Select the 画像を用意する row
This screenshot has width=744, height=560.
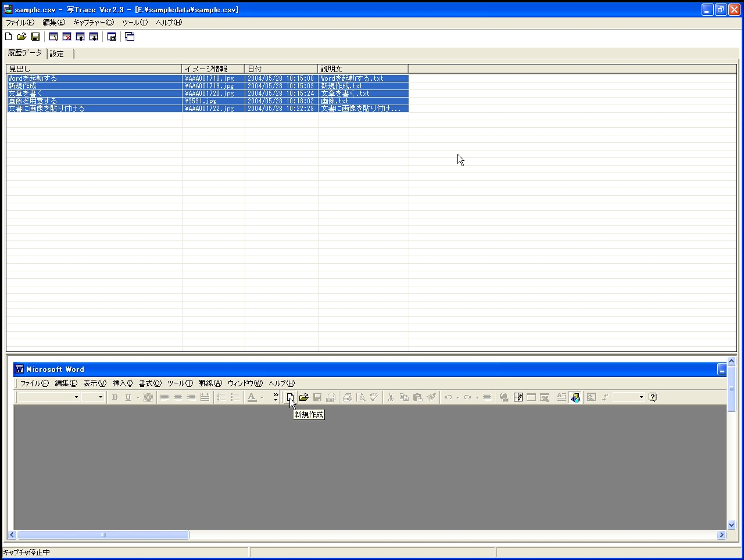tap(208, 101)
